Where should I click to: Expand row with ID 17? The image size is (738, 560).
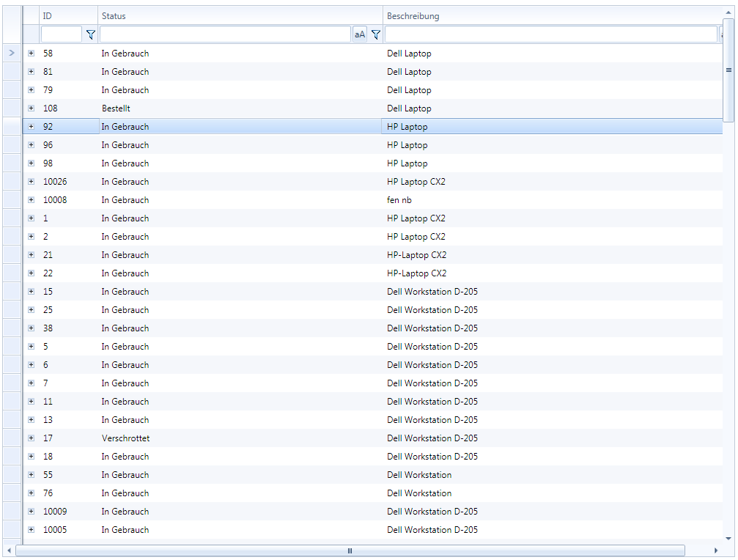coord(31,438)
